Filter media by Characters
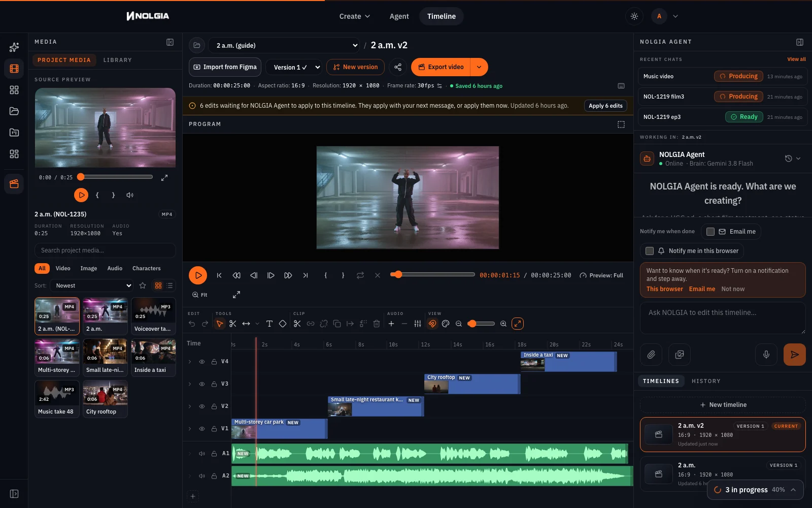This screenshot has width=812, height=508. coord(147,268)
